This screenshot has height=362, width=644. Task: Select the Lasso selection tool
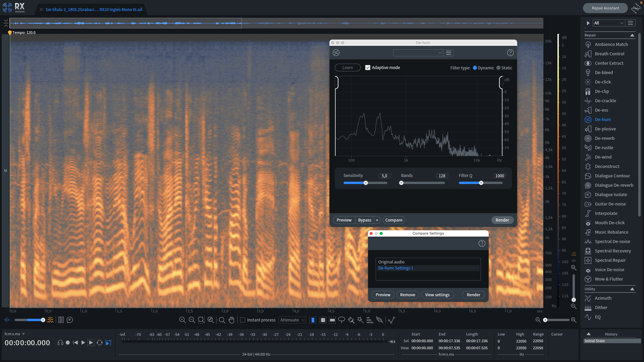click(x=341, y=320)
